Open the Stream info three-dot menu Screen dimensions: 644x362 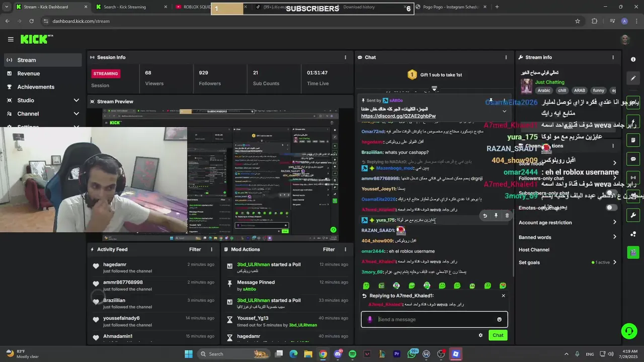[613, 57]
